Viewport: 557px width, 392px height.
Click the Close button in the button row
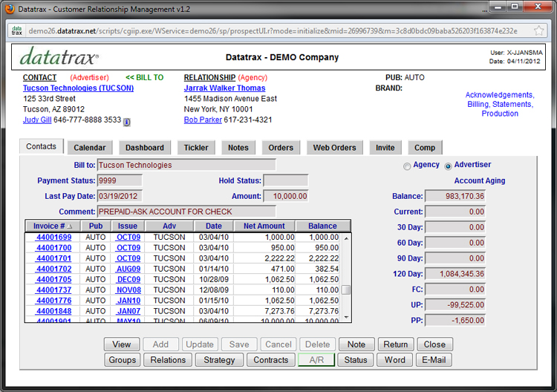pos(434,344)
